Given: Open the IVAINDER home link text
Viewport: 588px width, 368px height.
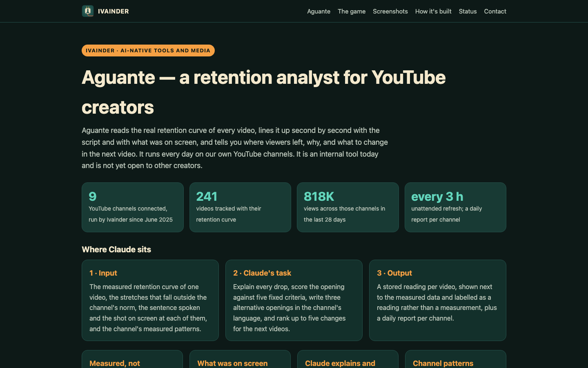Looking at the screenshot, I should tap(114, 11).
